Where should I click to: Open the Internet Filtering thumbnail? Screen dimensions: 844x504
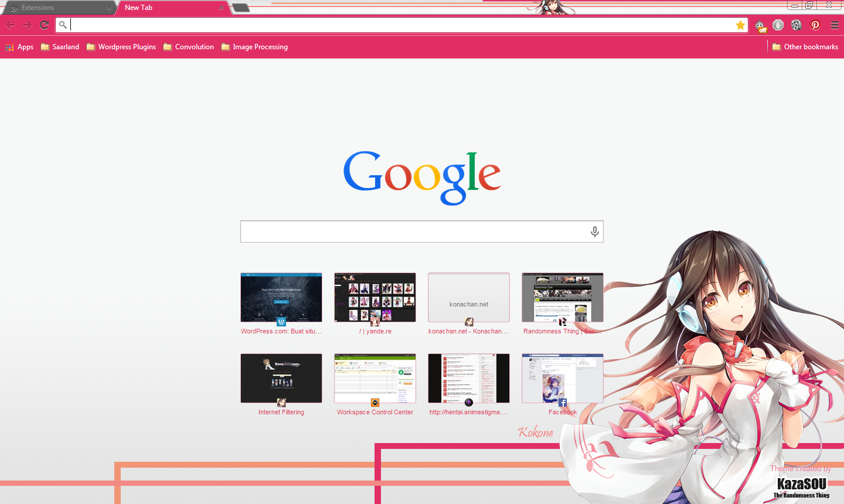tap(281, 378)
